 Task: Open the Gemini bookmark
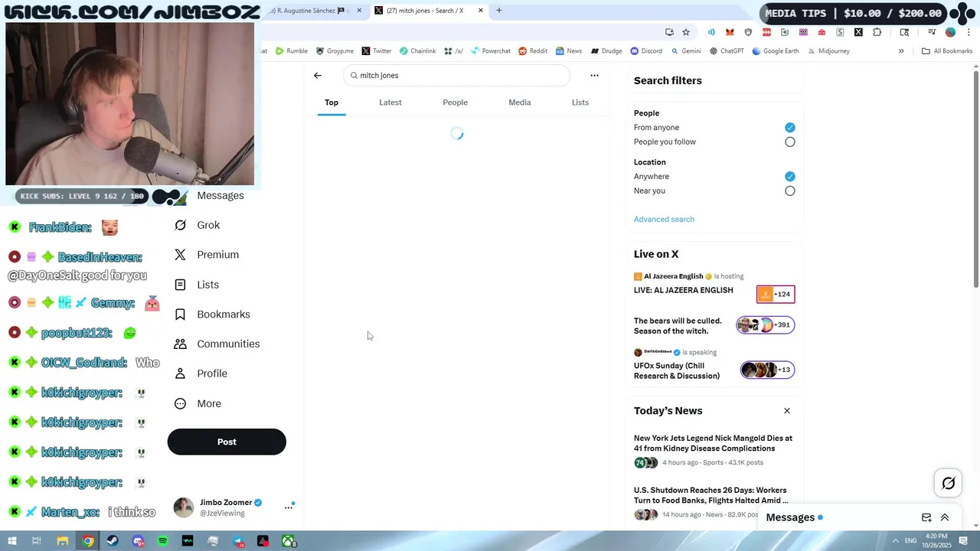point(686,51)
